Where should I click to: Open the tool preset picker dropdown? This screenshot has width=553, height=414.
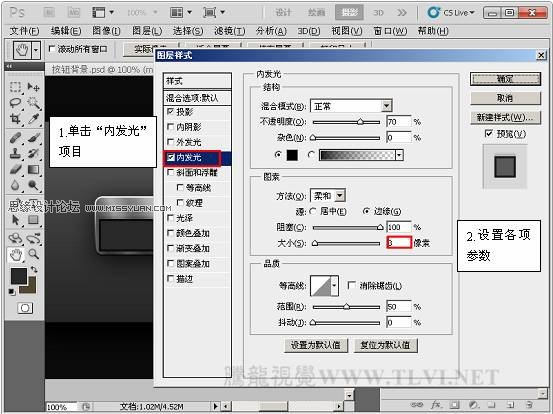pyautogui.click(x=36, y=50)
